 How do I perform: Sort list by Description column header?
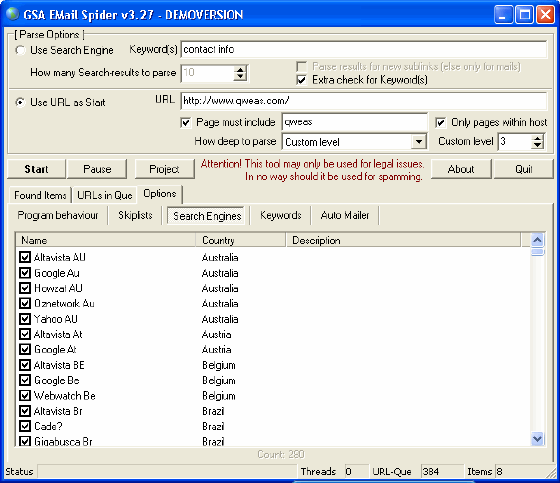tap(403, 240)
